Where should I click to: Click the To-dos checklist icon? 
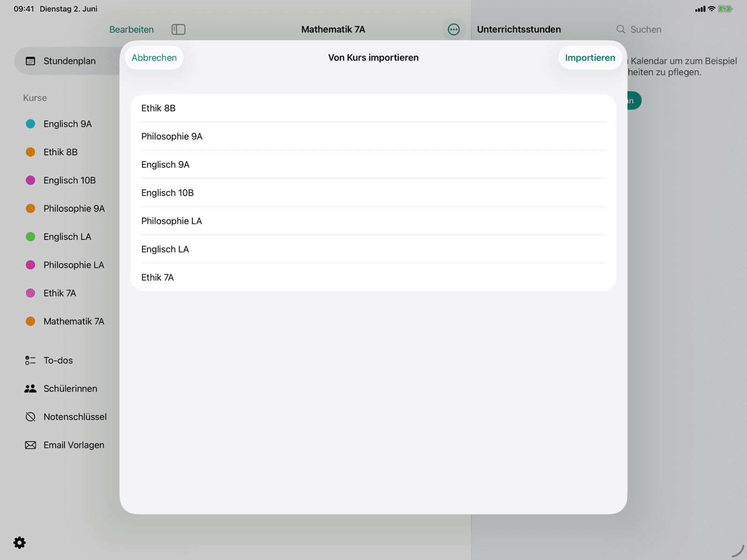30,360
